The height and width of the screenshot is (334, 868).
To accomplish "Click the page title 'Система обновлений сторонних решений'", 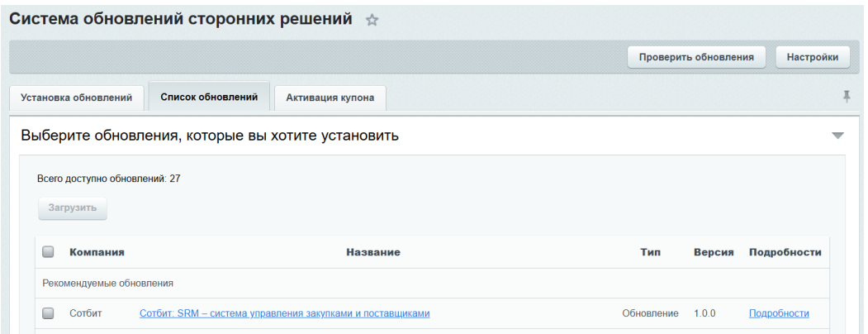I will point(181,19).
